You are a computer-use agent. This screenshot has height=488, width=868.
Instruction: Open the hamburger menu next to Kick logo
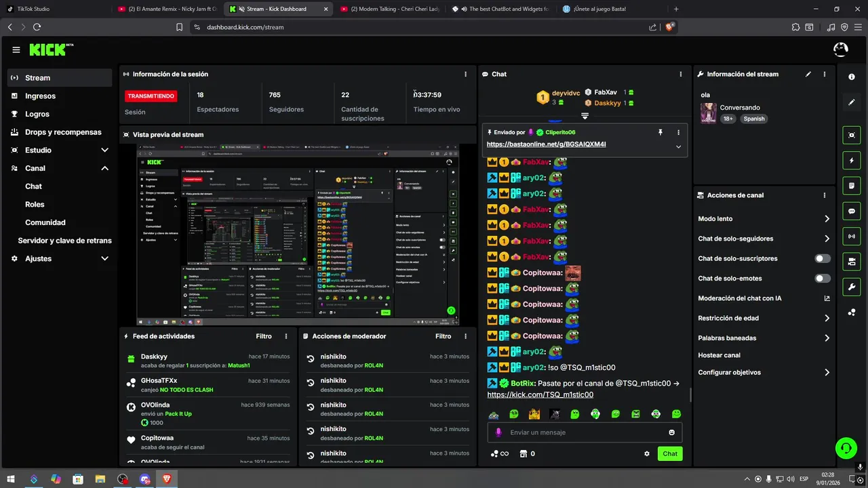point(16,49)
